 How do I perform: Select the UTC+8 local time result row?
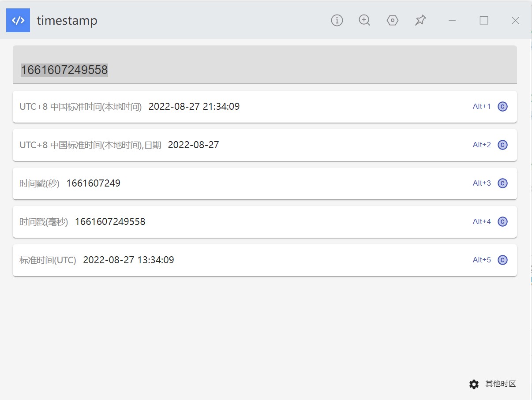[x=265, y=107]
